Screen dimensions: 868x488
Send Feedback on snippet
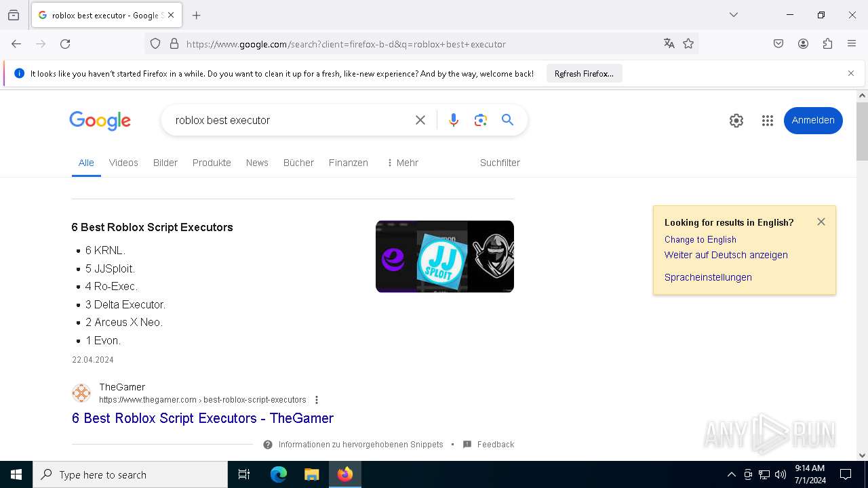(488, 445)
